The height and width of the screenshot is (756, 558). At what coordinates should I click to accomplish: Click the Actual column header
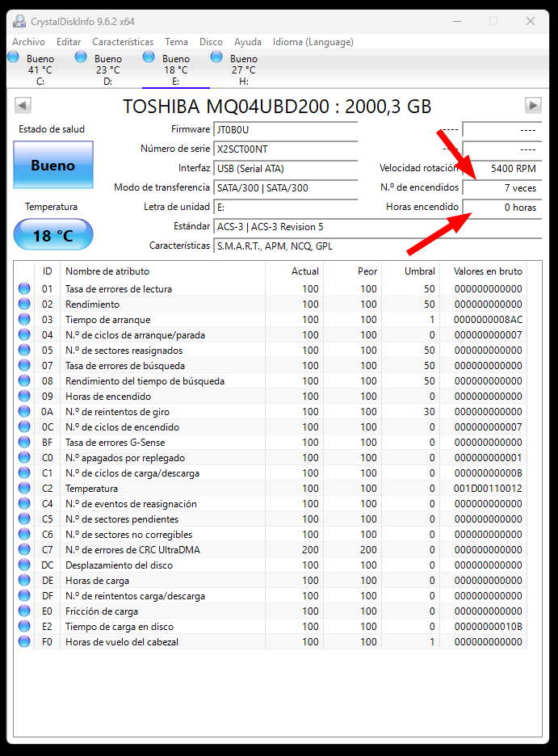pyautogui.click(x=295, y=271)
